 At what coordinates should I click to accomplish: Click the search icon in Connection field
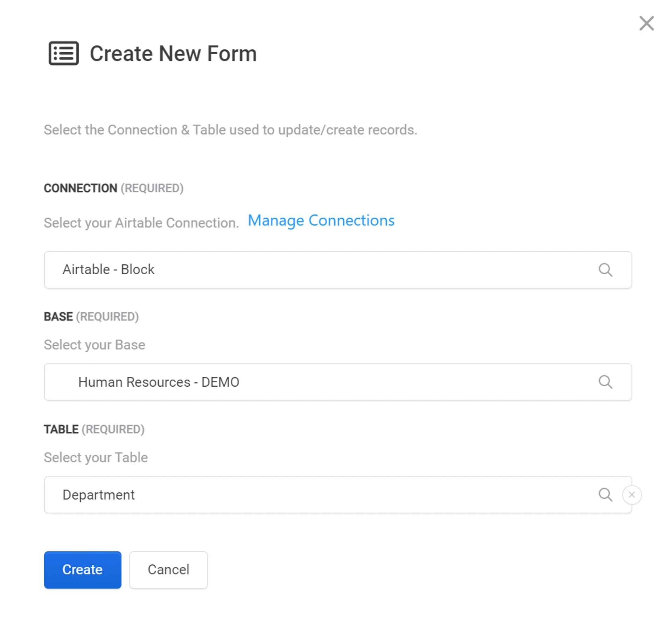click(605, 270)
